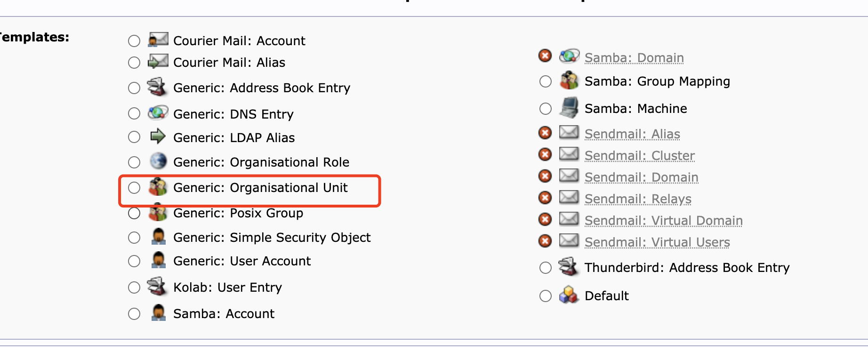Select the Samba: Group Mapping radio button
This screenshot has height=351, width=868.
[546, 81]
